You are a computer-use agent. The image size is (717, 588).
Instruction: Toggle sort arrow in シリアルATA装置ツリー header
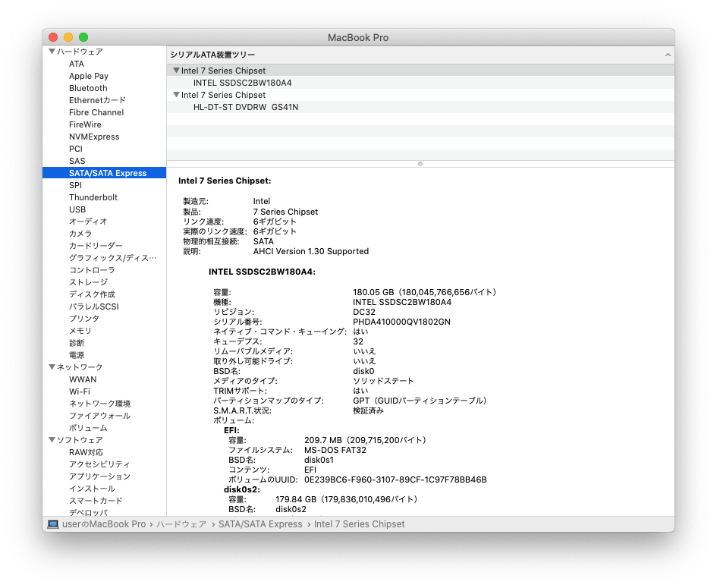click(668, 55)
